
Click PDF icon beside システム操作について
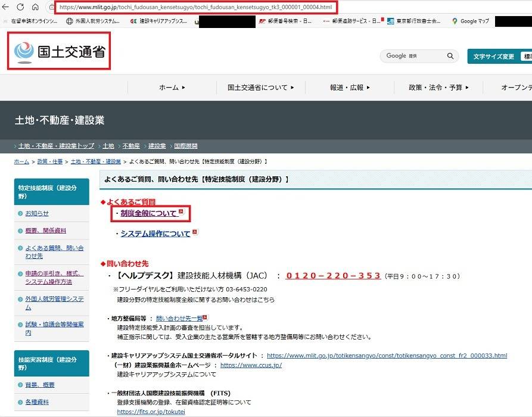pyautogui.click(x=195, y=232)
